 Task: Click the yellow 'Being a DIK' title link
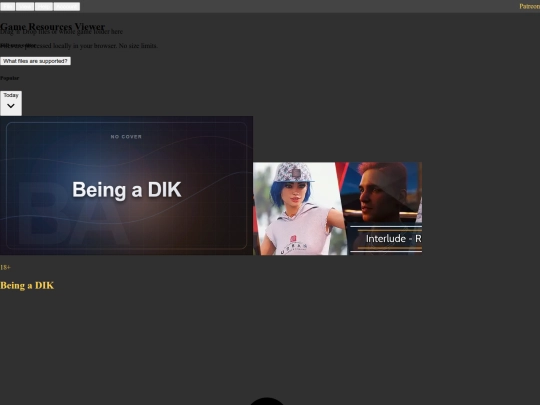coord(27,285)
